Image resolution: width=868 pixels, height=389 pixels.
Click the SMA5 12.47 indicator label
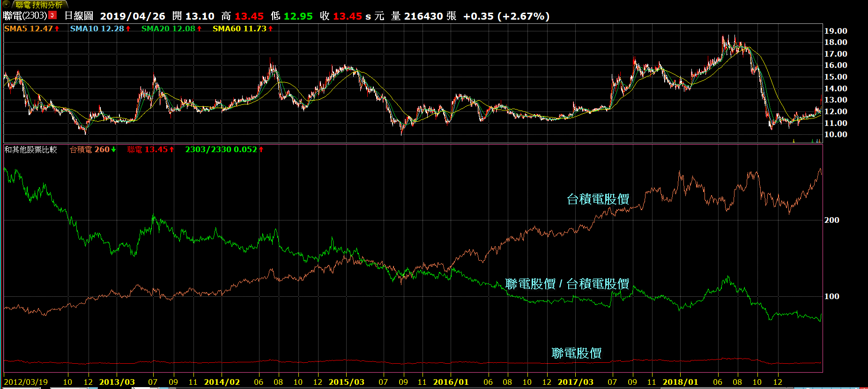[29, 29]
